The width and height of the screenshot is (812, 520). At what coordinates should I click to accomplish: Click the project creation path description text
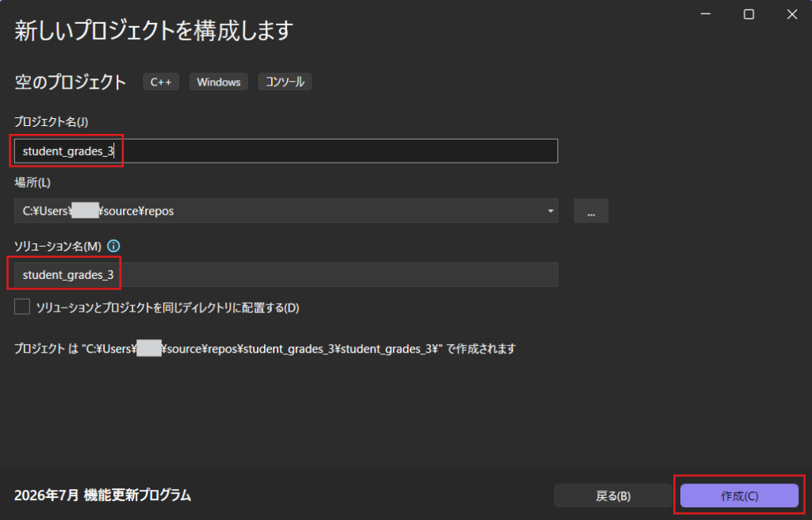pyautogui.click(x=265, y=349)
